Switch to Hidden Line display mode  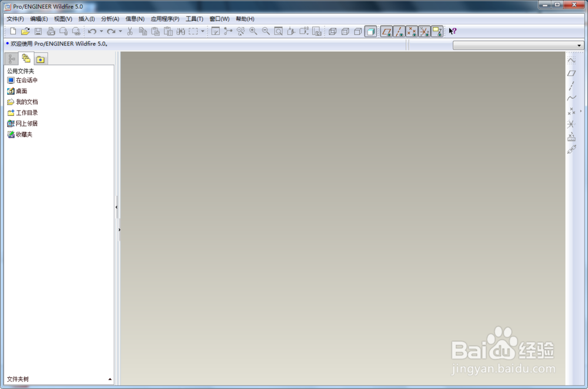pos(345,32)
